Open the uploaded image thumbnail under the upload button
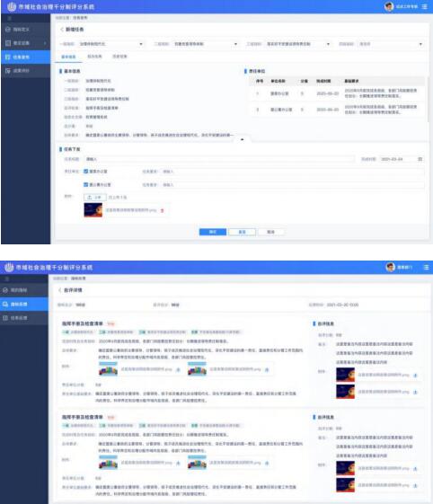 pyautogui.click(x=93, y=210)
